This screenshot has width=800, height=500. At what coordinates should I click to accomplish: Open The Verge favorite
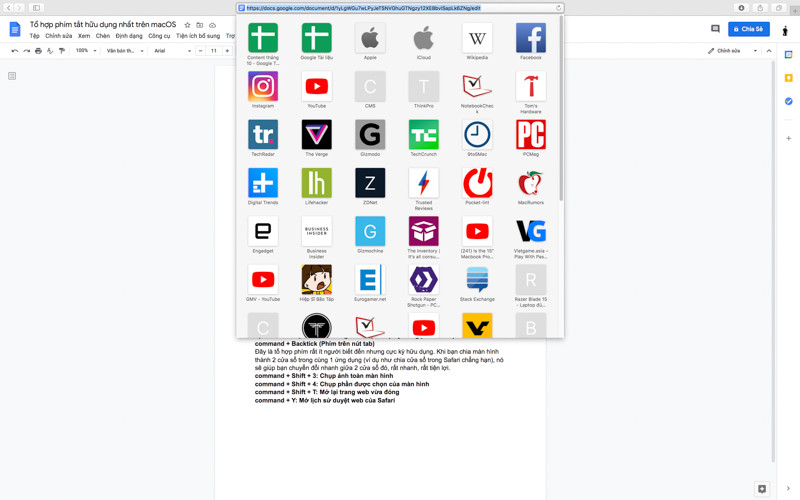coord(316,135)
